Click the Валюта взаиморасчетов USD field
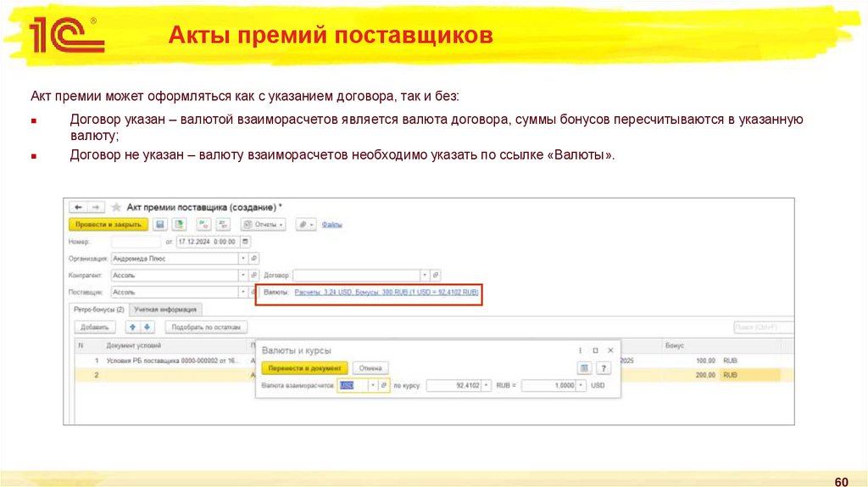The width and height of the screenshot is (868, 487). tap(352, 385)
